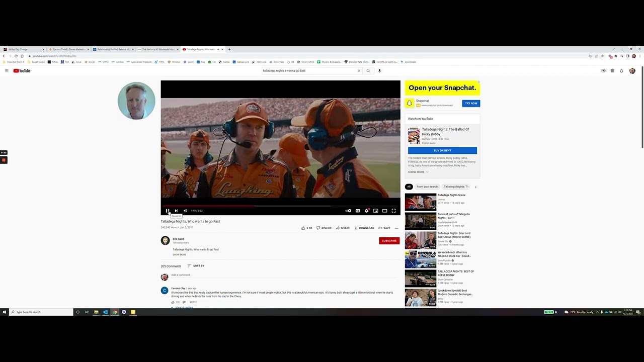Viewport: 644px width, 362px height.
Task: Enter full screen video mode
Action: (x=393, y=211)
